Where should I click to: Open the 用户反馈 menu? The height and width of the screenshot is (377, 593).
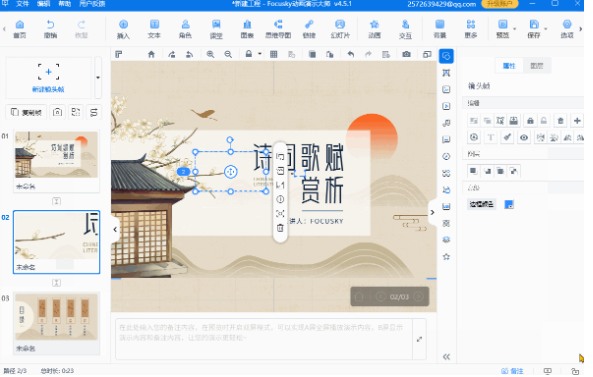92,4
